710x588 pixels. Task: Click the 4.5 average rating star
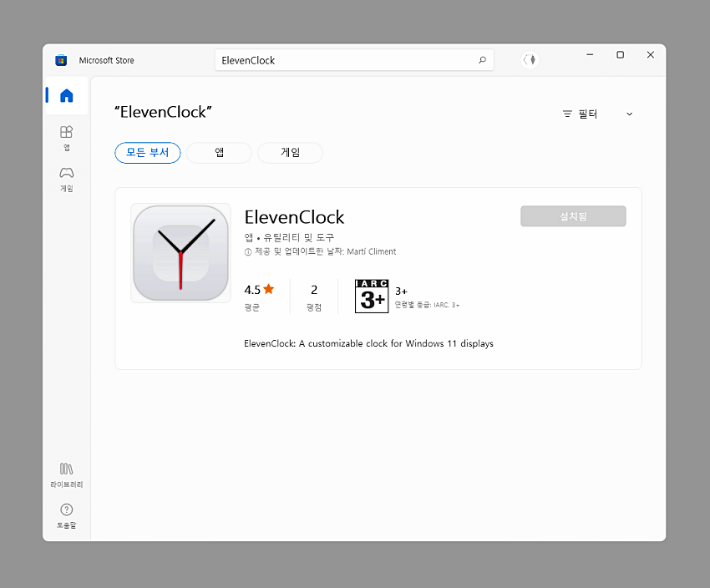269,288
